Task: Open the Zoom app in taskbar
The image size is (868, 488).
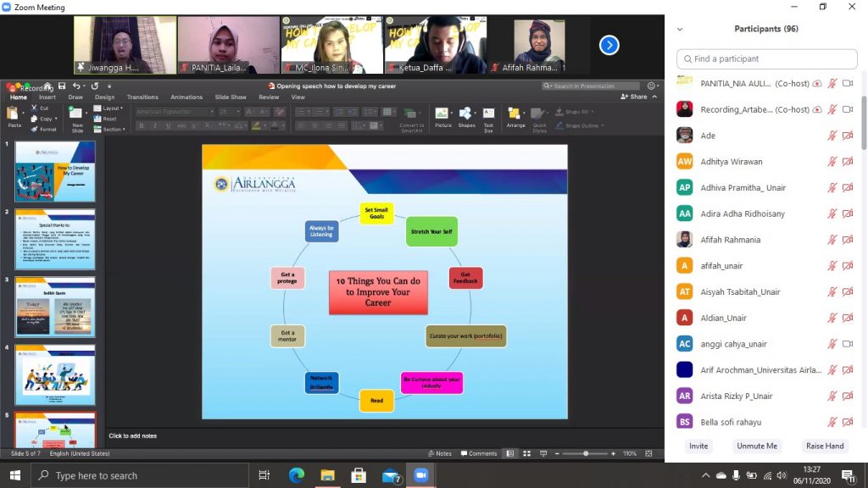Action: (x=420, y=475)
